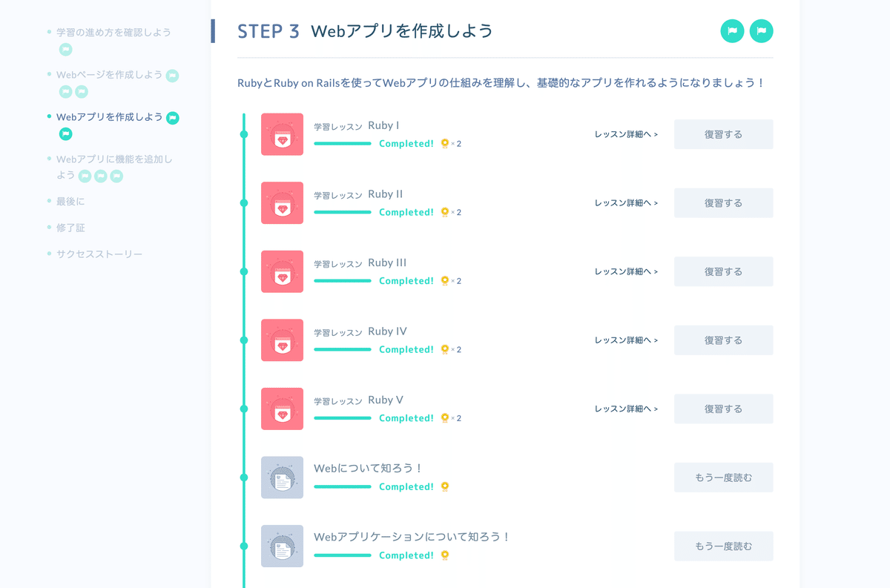The height and width of the screenshot is (588, 890).
Task: Click the flag badge next to Webアプリを作成しよう
Action: coord(173,117)
